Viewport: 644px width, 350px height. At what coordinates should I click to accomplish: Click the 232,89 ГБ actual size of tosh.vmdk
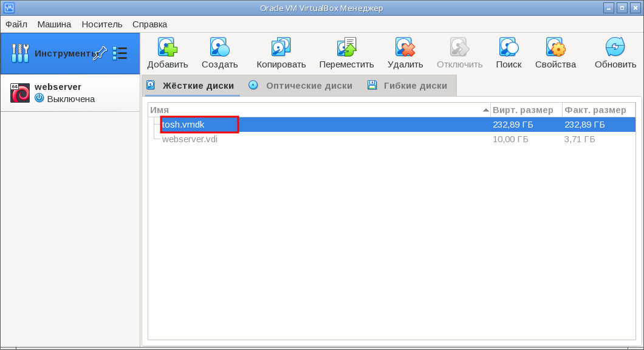point(584,125)
